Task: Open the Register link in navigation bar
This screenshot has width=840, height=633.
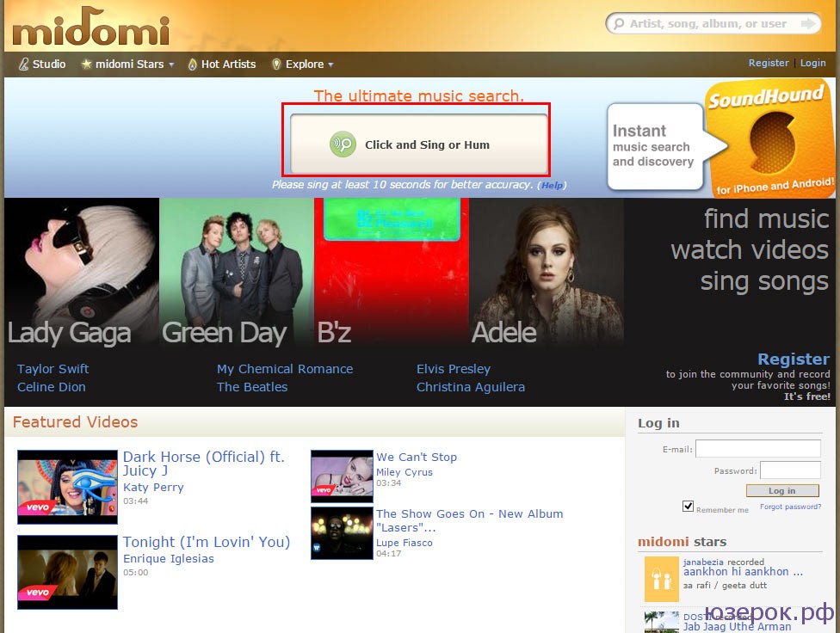Action: [x=769, y=63]
